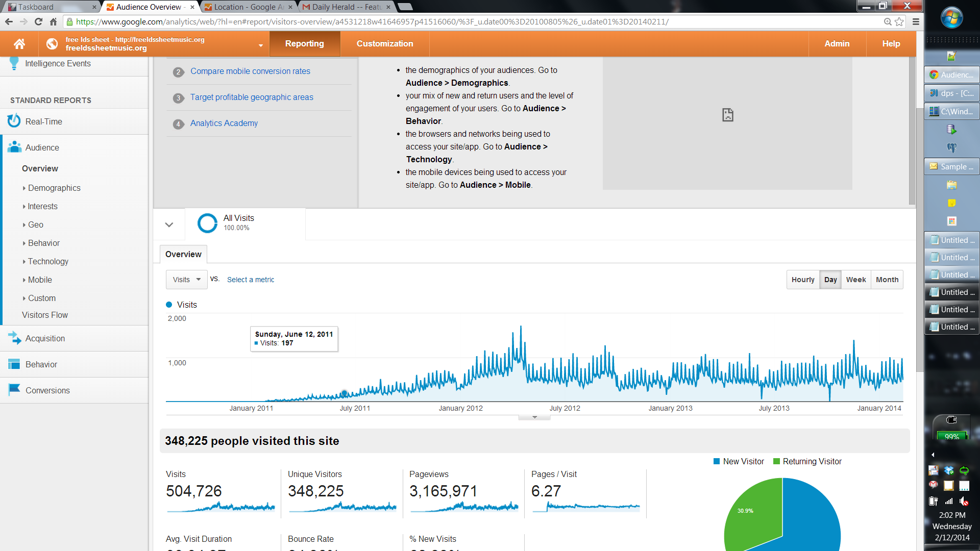Open the Visits metric dropdown
The width and height of the screenshot is (980, 551).
click(187, 280)
